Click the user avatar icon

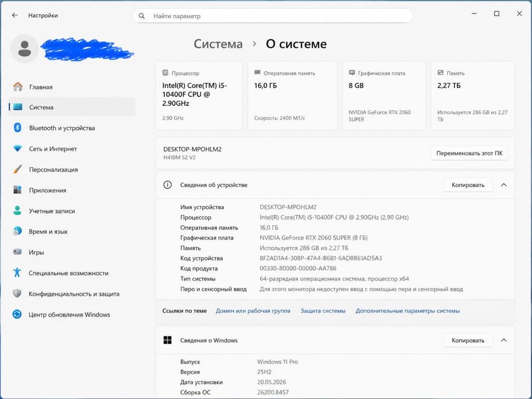click(25, 48)
